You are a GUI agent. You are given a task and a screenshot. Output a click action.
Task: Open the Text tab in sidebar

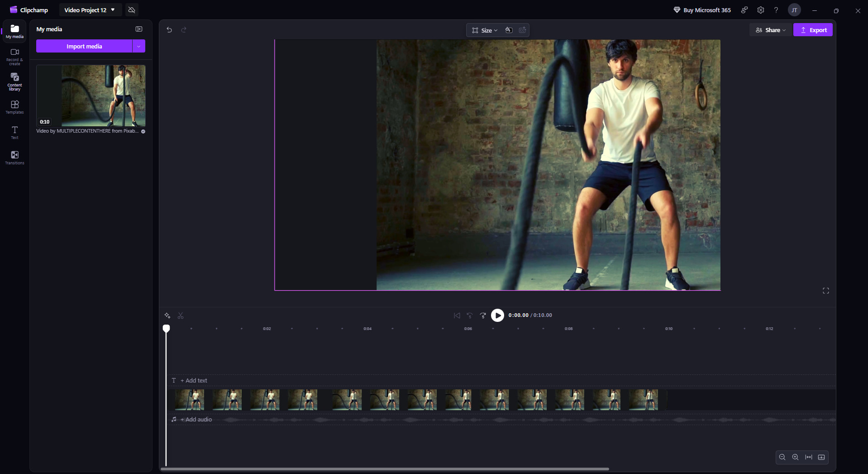tap(14, 132)
